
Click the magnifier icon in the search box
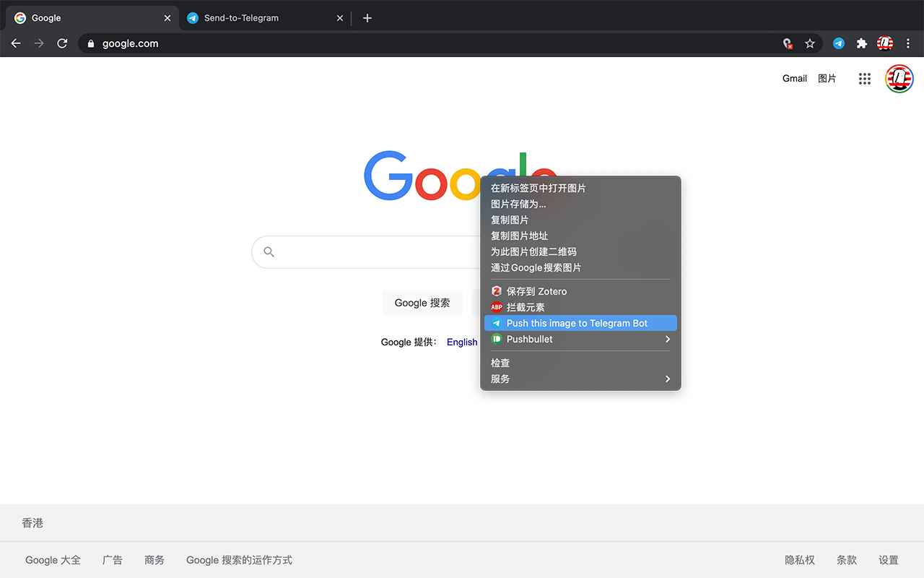click(x=269, y=251)
